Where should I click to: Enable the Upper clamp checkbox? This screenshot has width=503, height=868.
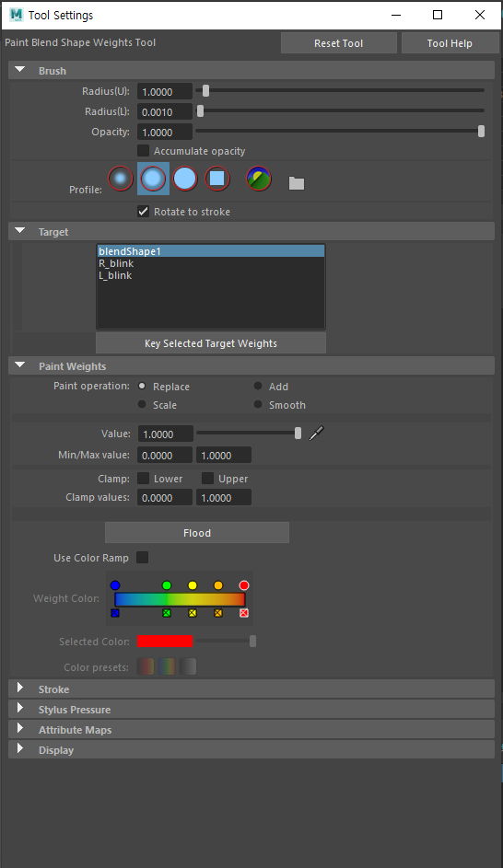pyautogui.click(x=207, y=478)
